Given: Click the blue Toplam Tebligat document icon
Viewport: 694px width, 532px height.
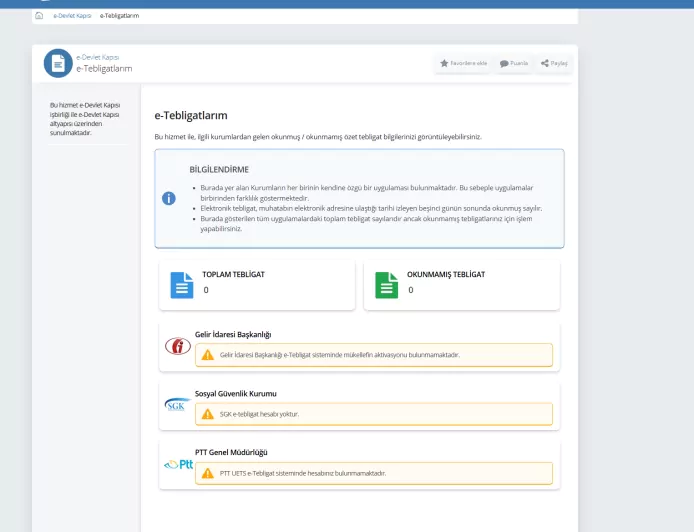Looking at the screenshot, I should click(x=182, y=285).
